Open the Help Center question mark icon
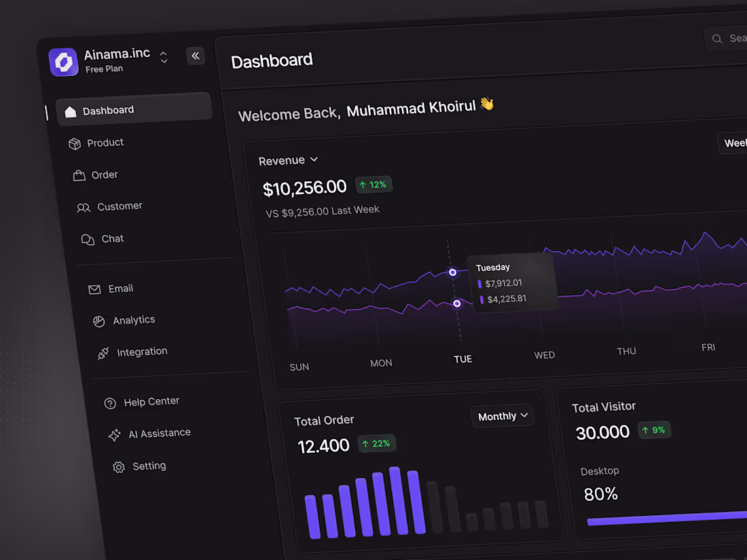The image size is (747, 560). (x=110, y=403)
